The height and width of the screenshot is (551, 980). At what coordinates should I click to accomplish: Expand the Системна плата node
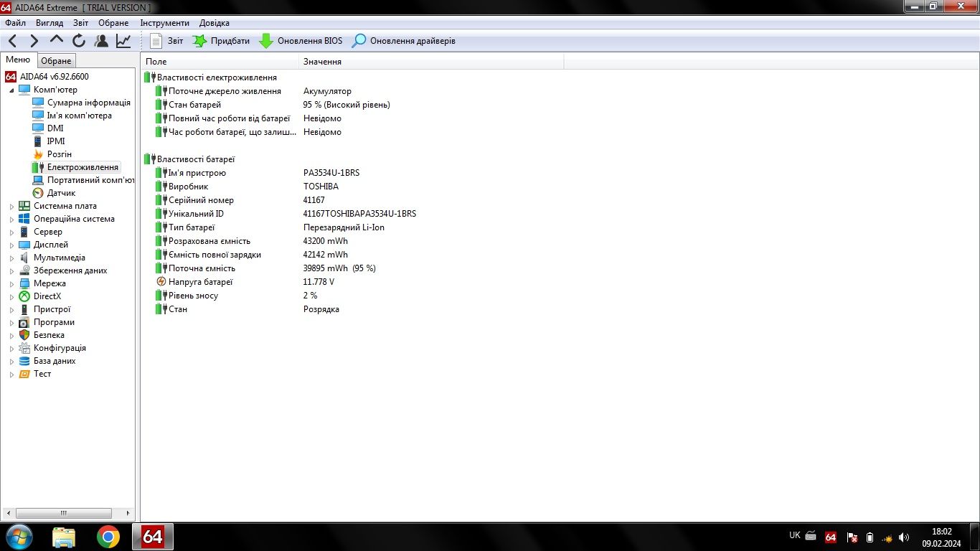pyautogui.click(x=11, y=207)
